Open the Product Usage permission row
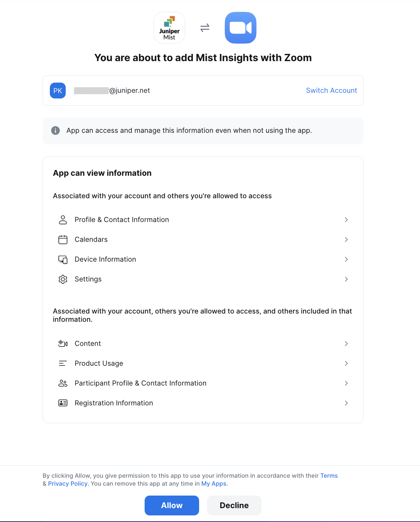 coord(99,363)
